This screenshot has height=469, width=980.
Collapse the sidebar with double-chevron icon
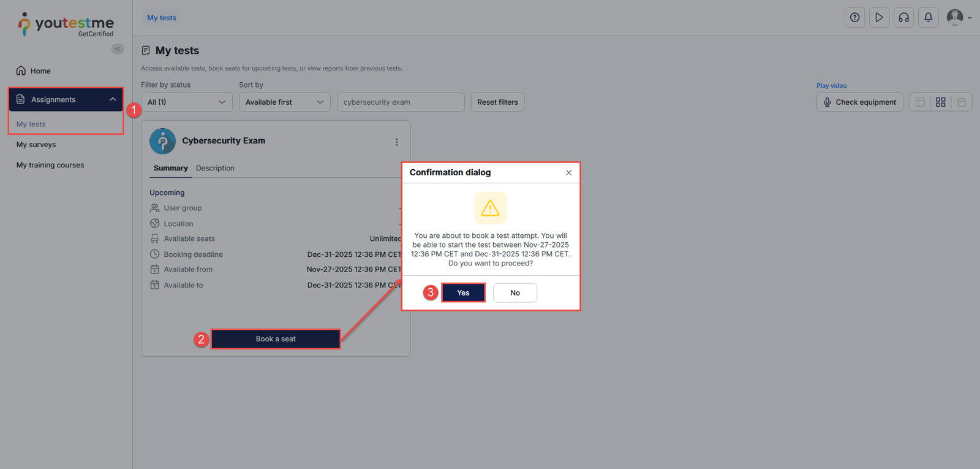[x=118, y=49]
